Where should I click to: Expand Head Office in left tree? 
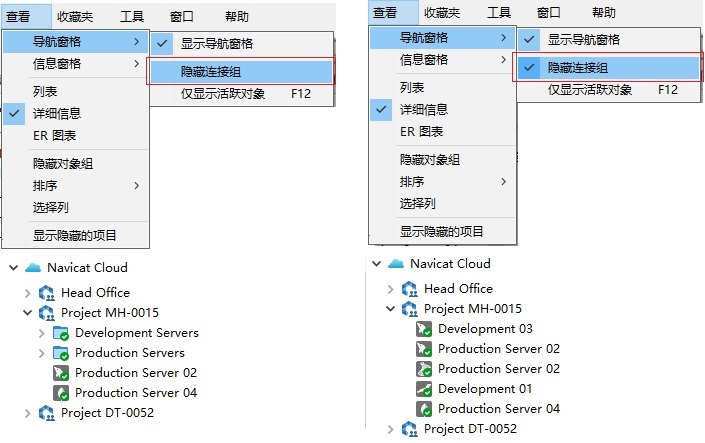27,293
